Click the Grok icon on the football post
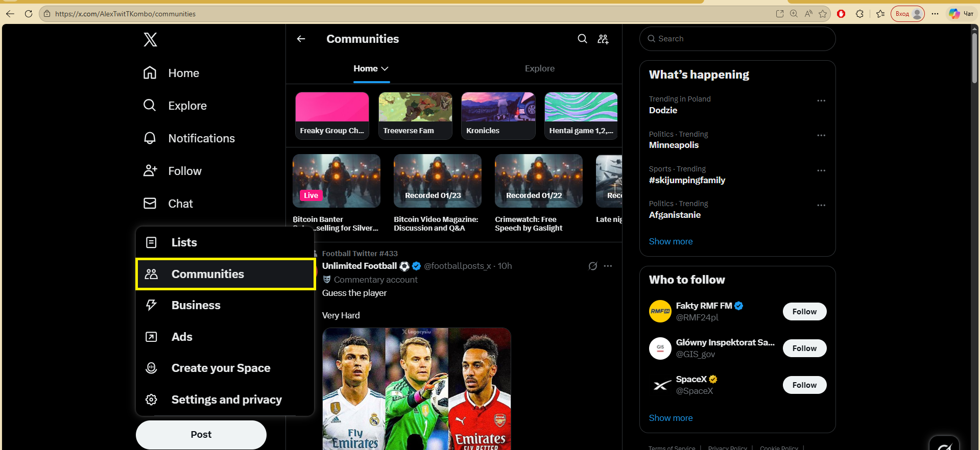The image size is (980, 450). tap(592, 266)
